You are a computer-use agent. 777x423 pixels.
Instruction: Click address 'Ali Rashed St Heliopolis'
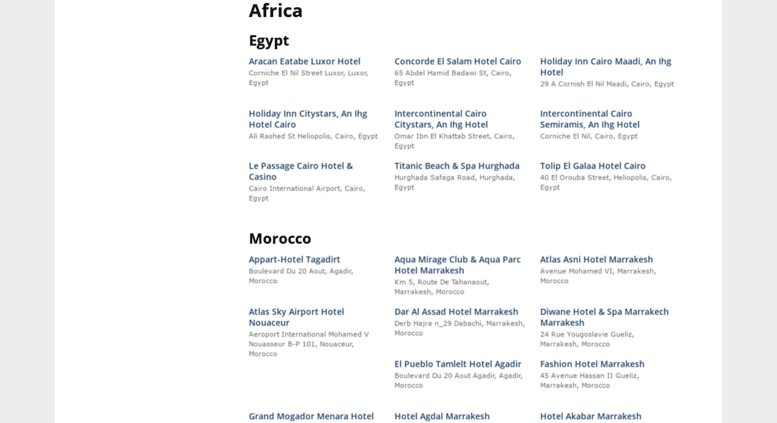[313, 136]
